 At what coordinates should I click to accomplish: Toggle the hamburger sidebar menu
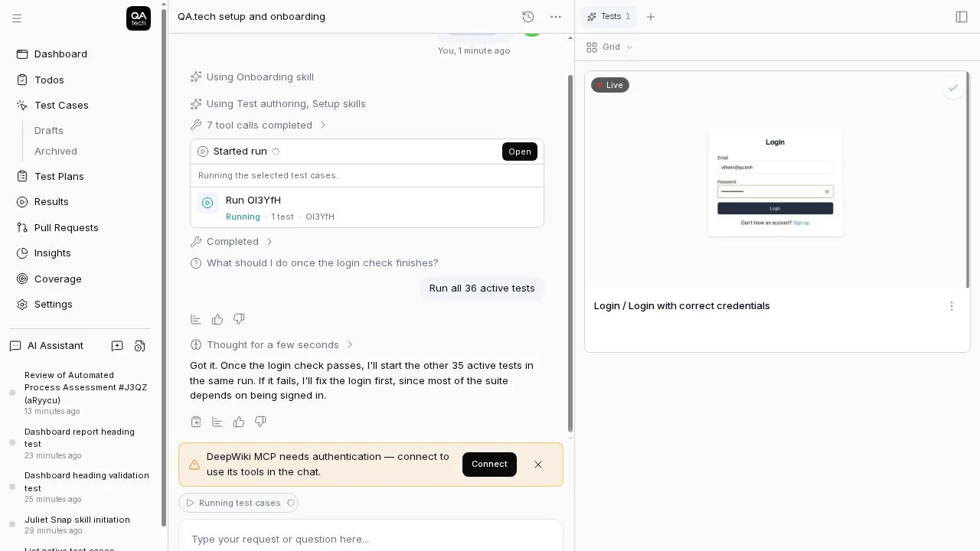click(17, 18)
